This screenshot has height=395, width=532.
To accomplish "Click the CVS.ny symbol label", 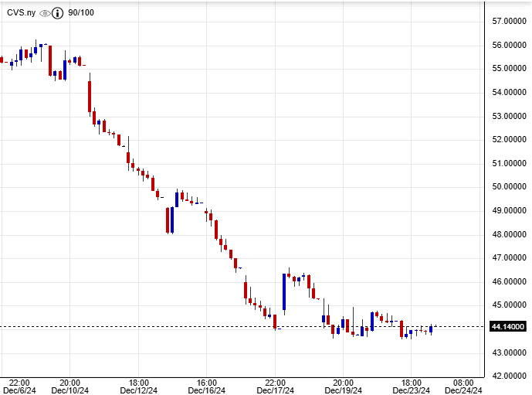I will 21,13.
